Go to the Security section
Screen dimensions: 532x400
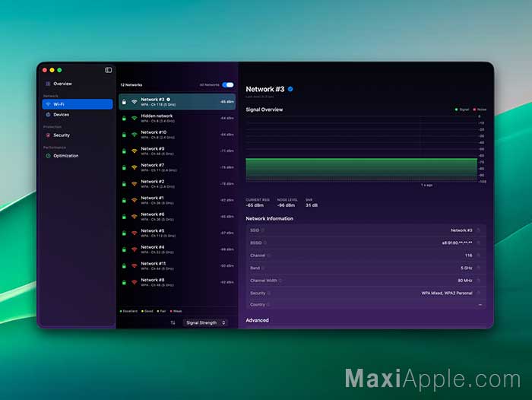click(x=78, y=135)
